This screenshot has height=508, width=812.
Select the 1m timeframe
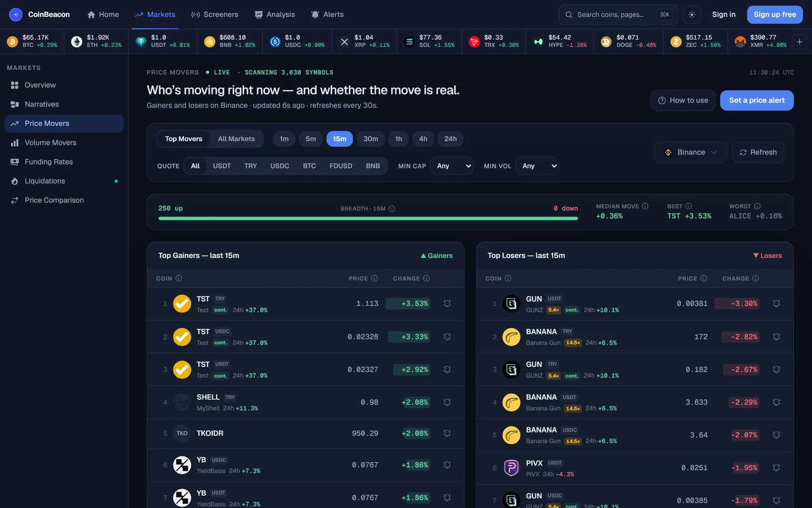[x=284, y=139]
